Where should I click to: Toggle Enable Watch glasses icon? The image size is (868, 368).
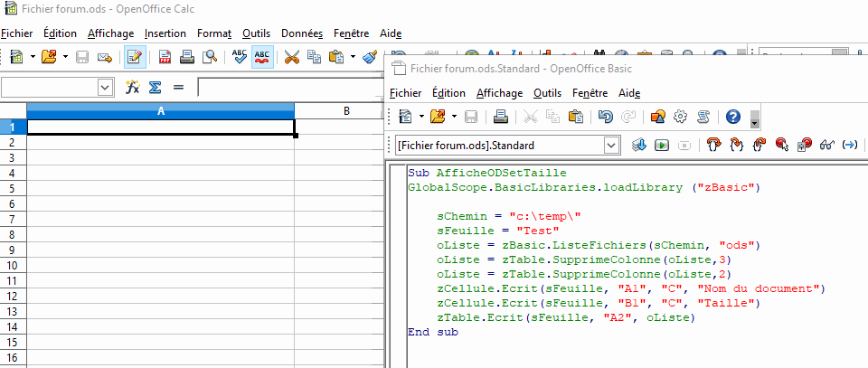[x=827, y=145]
